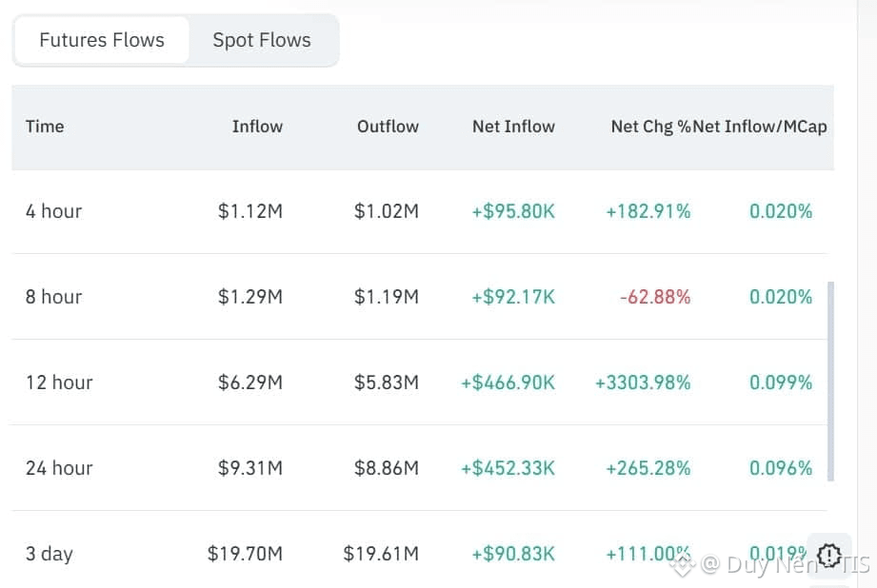Click the Net Chg % column header

tap(650, 127)
